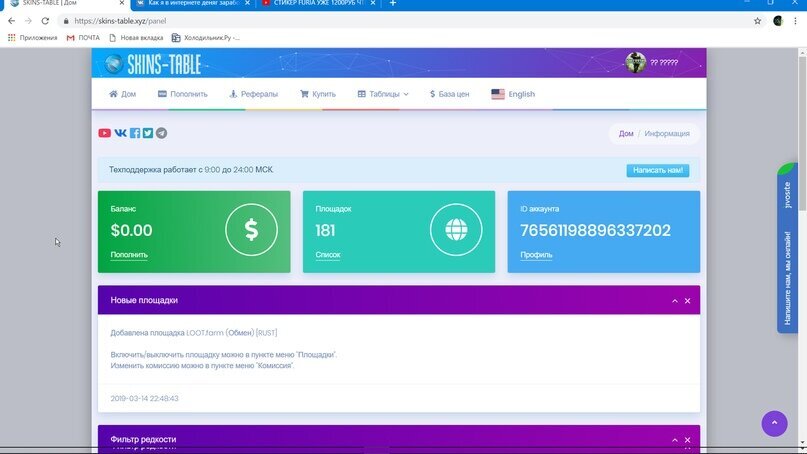
Task: Go forward in browser history
Action: click(x=28, y=21)
